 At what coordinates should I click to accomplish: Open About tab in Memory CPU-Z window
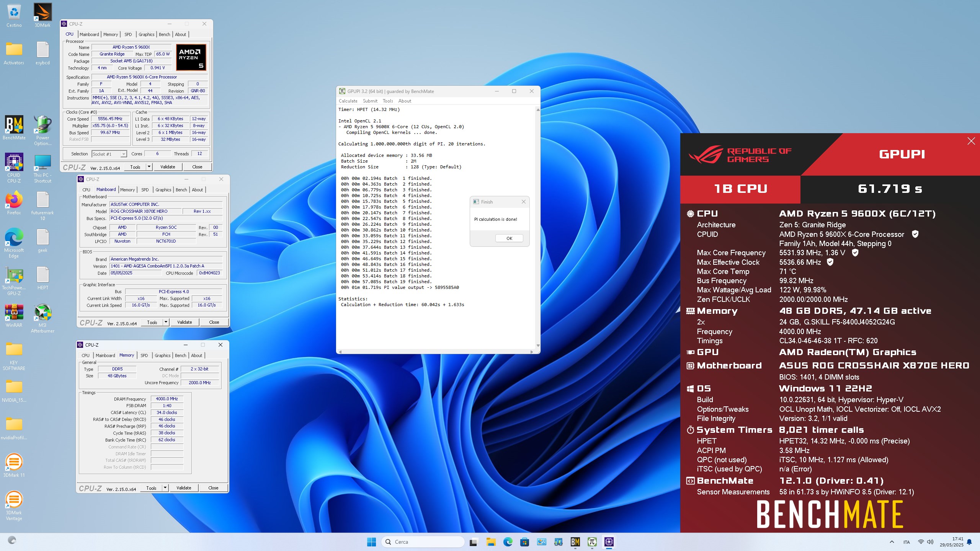pyautogui.click(x=197, y=355)
